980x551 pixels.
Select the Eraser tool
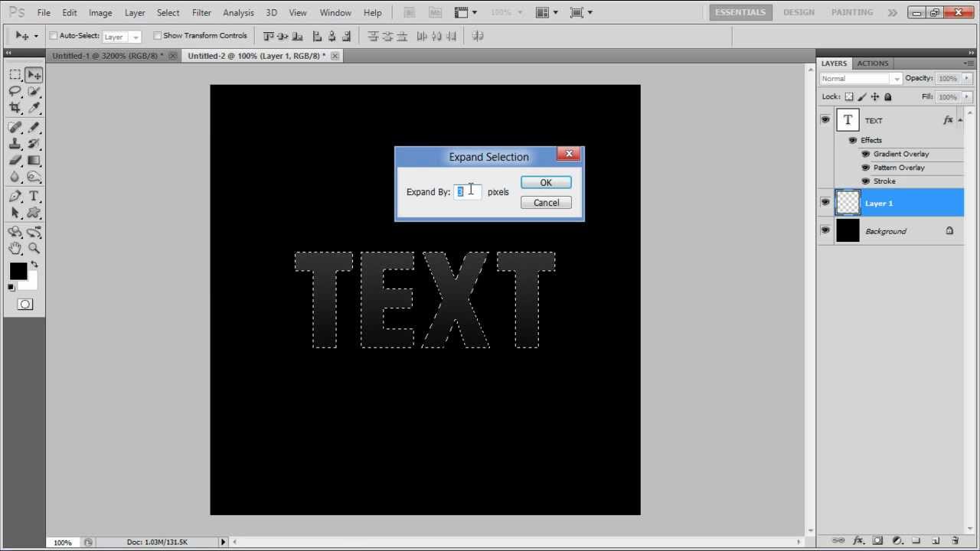click(15, 161)
